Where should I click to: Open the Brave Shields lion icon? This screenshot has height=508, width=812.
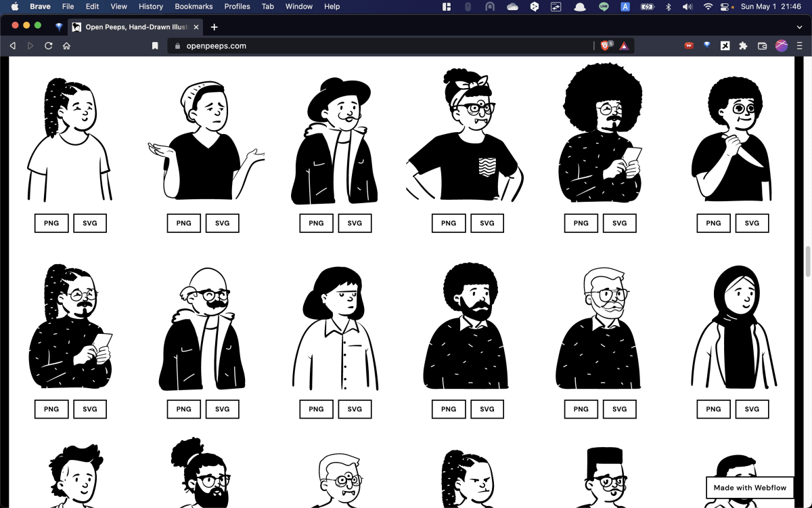coord(606,45)
